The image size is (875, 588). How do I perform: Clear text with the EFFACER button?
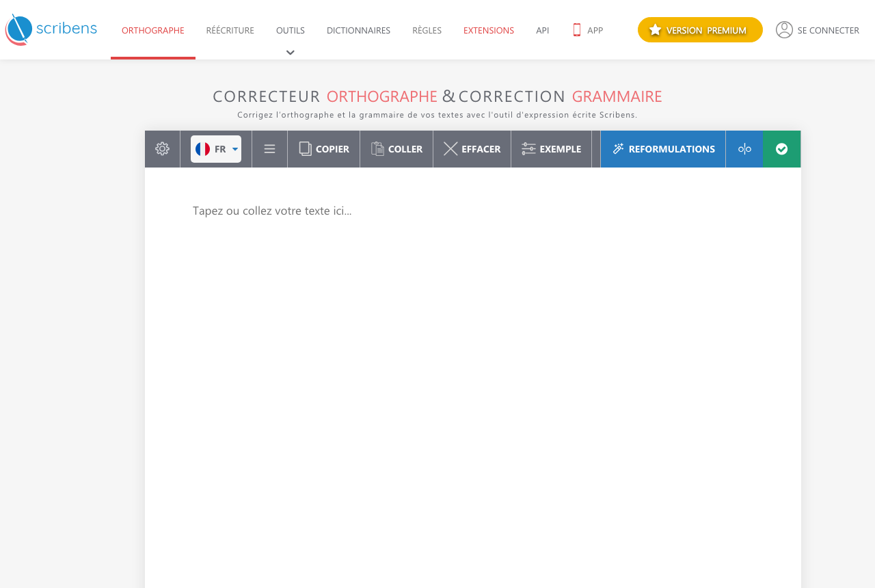(472, 149)
